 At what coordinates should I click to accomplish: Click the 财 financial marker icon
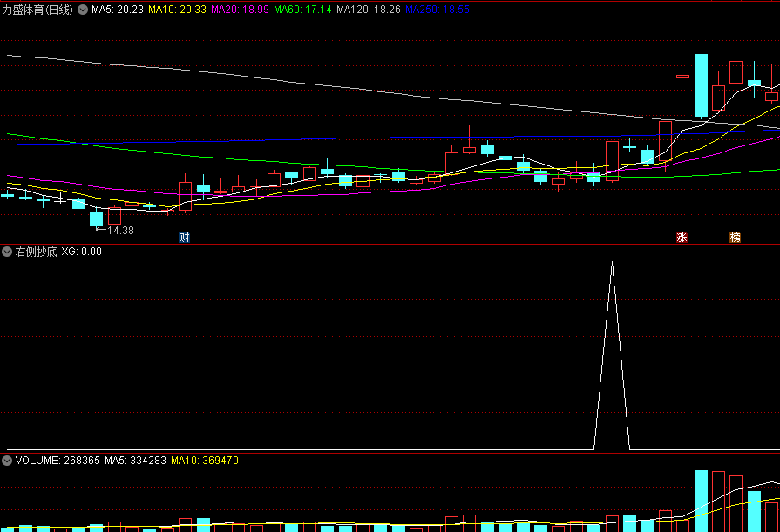tap(184, 237)
